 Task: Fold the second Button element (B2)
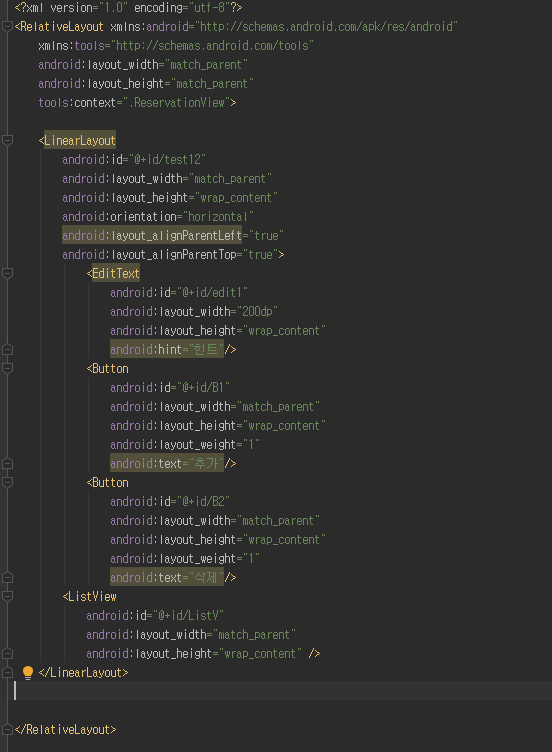click(7, 482)
